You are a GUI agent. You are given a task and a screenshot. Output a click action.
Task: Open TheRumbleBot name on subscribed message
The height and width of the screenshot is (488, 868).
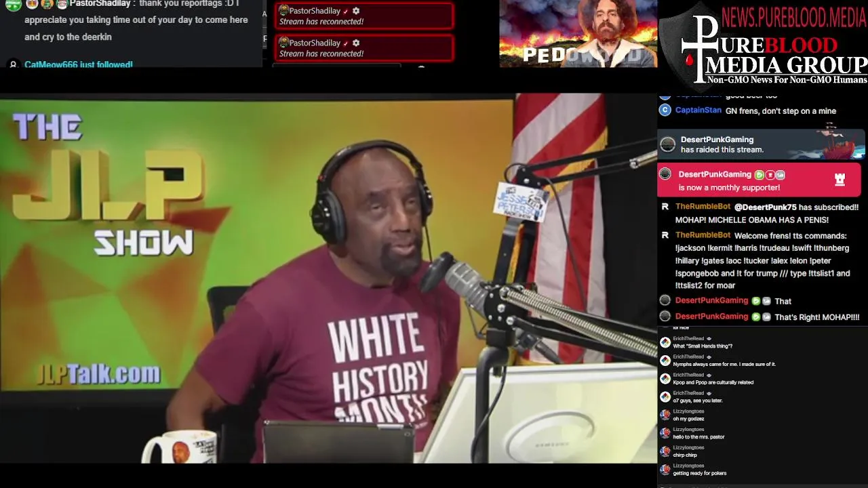703,207
